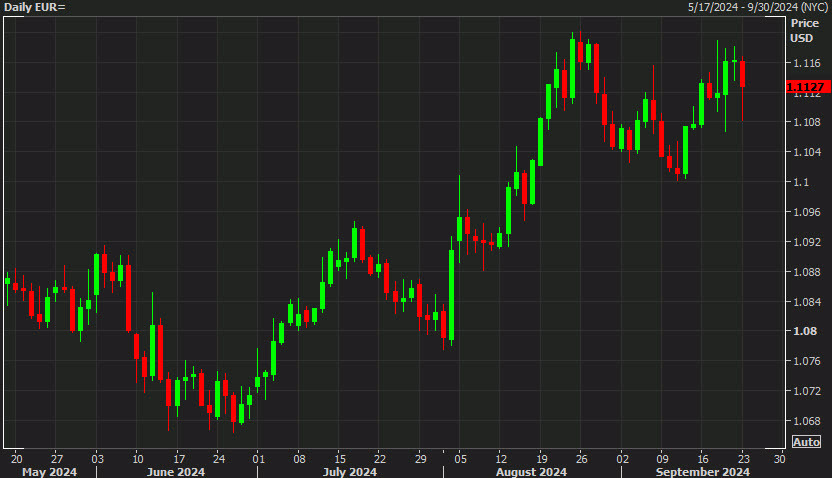Click the date tick labeled 22 in July
This screenshot has width=832, height=478.
click(380, 459)
